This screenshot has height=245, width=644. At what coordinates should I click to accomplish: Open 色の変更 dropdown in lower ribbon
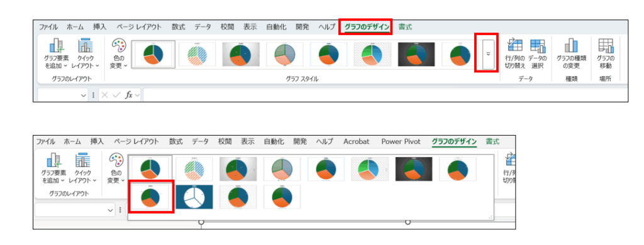[x=116, y=168]
